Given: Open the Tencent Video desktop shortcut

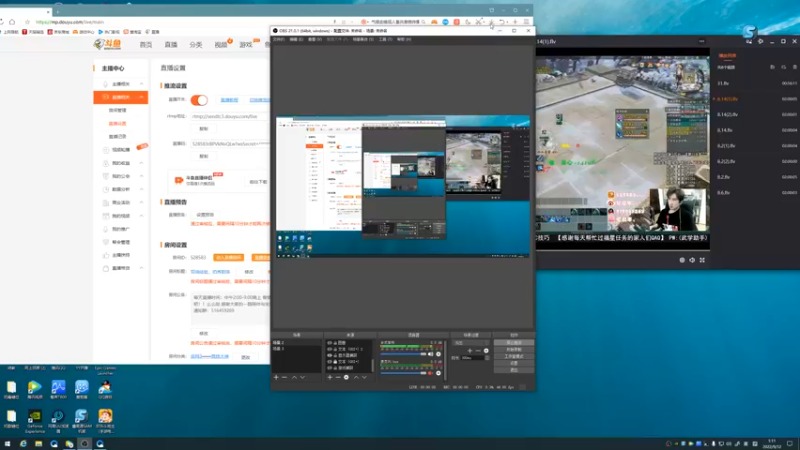Looking at the screenshot, I should click(x=35, y=390).
